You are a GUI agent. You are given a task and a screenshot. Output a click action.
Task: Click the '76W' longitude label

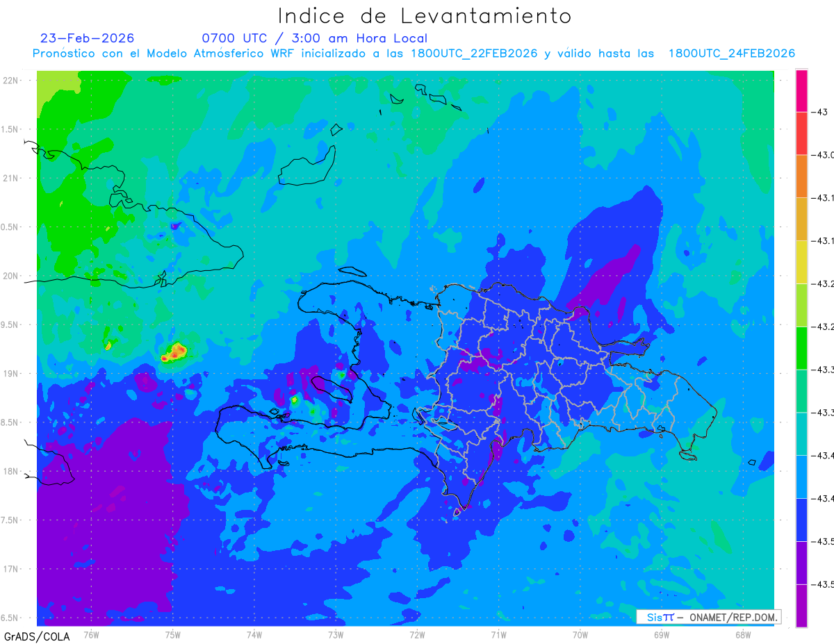pyautogui.click(x=91, y=634)
